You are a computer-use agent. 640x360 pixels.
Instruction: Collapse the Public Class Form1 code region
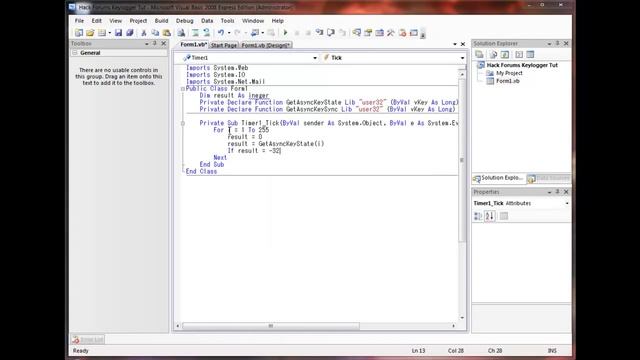coord(182,89)
